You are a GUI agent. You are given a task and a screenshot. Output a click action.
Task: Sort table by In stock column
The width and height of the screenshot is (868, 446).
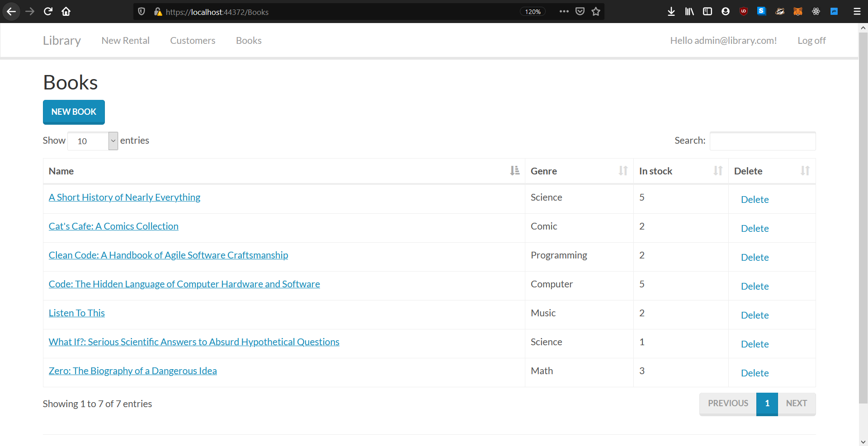[x=681, y=171]
